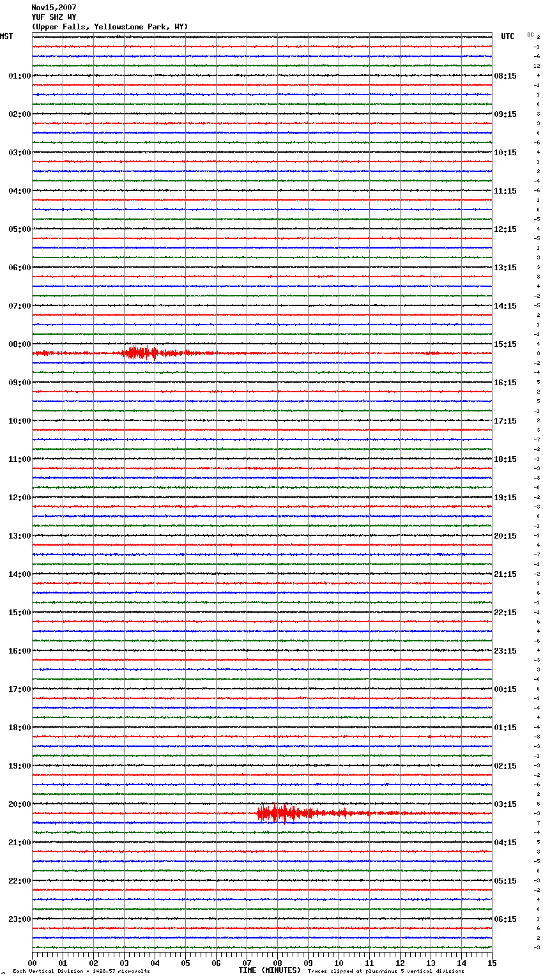Click the '10:00' MST time label
Image resolution: width=543 pixels, height=980 pixels.
tap(20, 421)
